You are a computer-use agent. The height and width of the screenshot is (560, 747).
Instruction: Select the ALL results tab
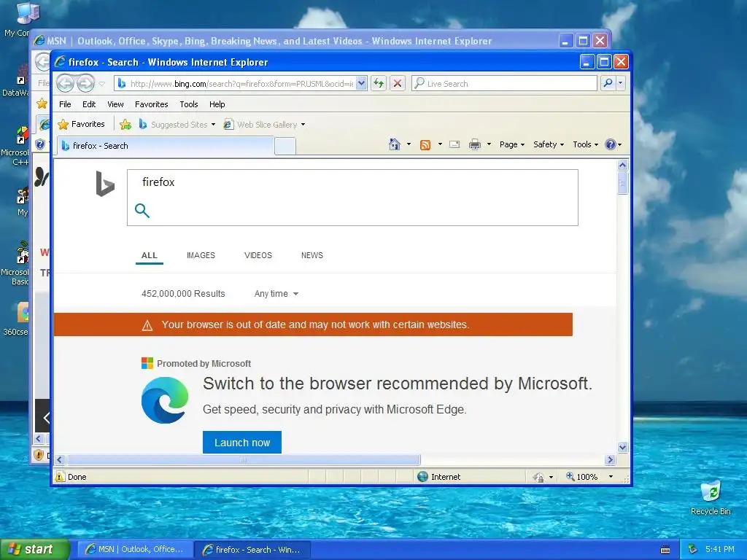(x=149, y=255)
